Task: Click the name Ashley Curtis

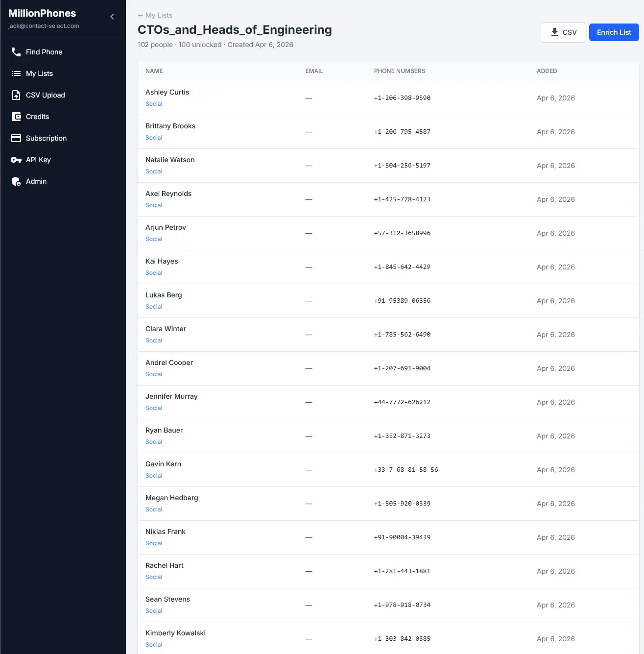Action: (167, 92)
